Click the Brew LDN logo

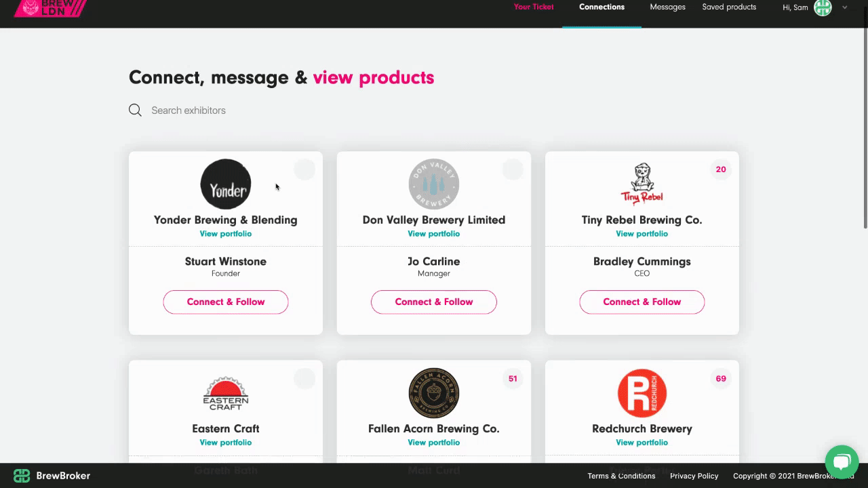click(x=50, y=8)
